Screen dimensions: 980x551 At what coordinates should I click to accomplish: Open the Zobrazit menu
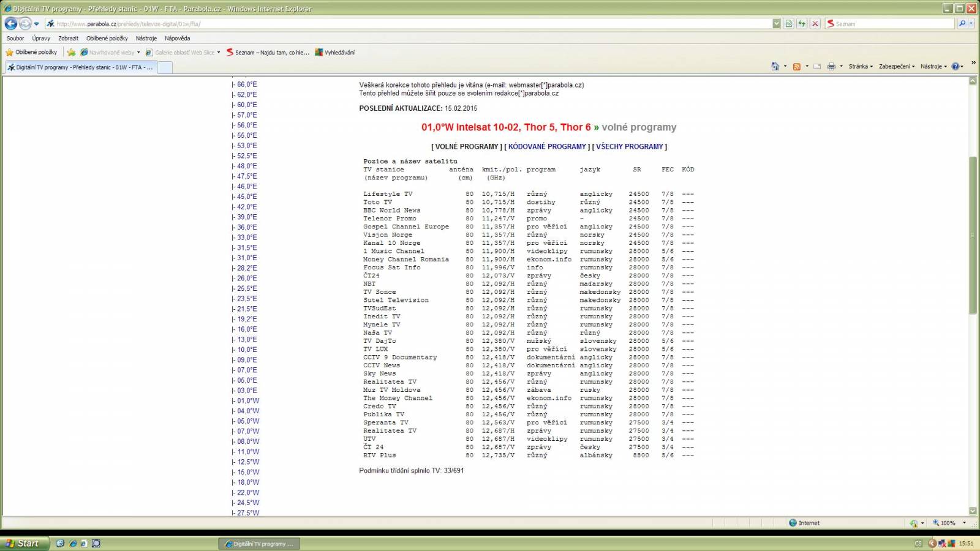(x=68, y=38)
